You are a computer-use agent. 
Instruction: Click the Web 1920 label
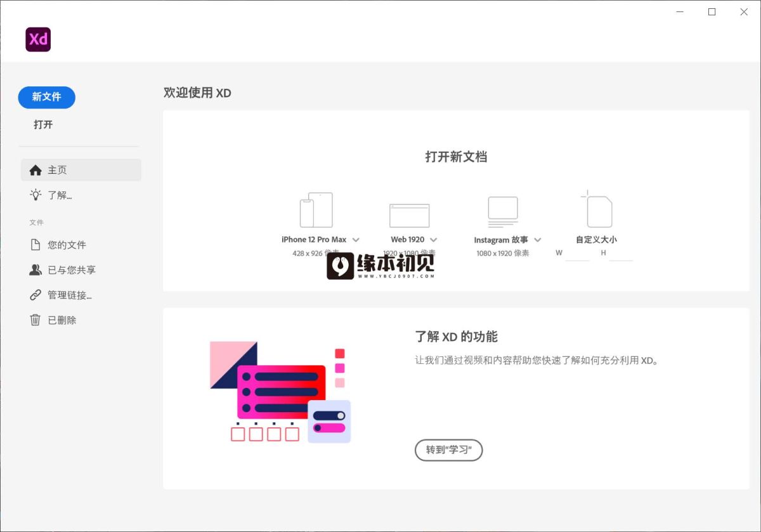pyautogui.click(x=408, y=240)
